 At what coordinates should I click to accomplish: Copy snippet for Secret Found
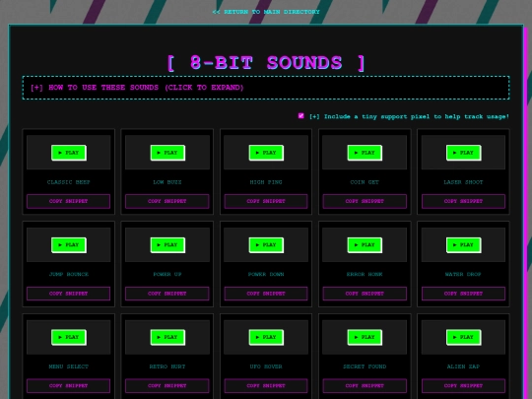point(365,386)
